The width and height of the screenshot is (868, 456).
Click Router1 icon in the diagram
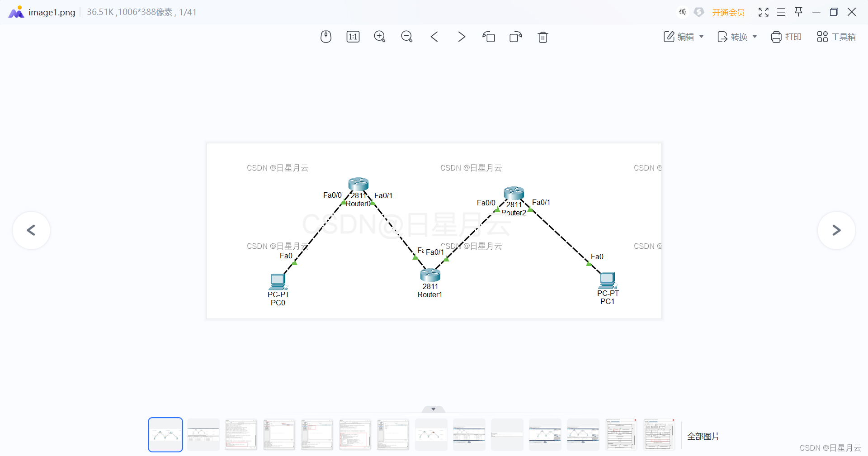tap(430, 275)
